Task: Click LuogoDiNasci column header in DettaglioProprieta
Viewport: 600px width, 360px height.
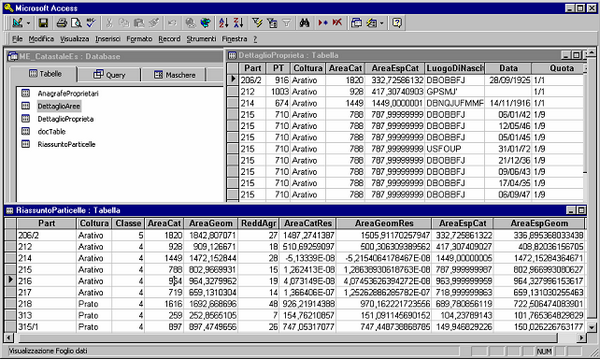Action: point(455,68)
